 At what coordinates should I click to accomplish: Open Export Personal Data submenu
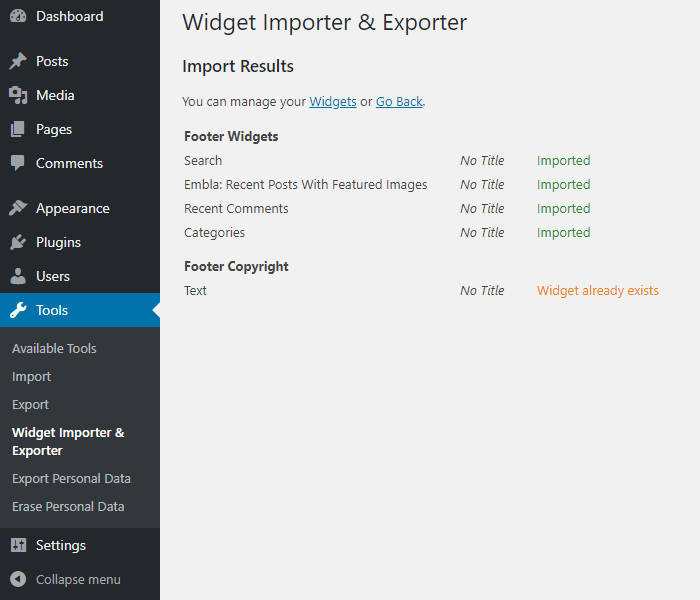point(71,478)
